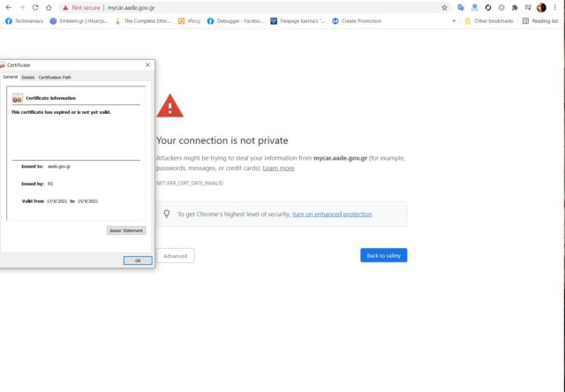Open the media controls playlist icon
The height and width of the screenshot is (392, 565).
pyautogui.click(x=528, y=8)
